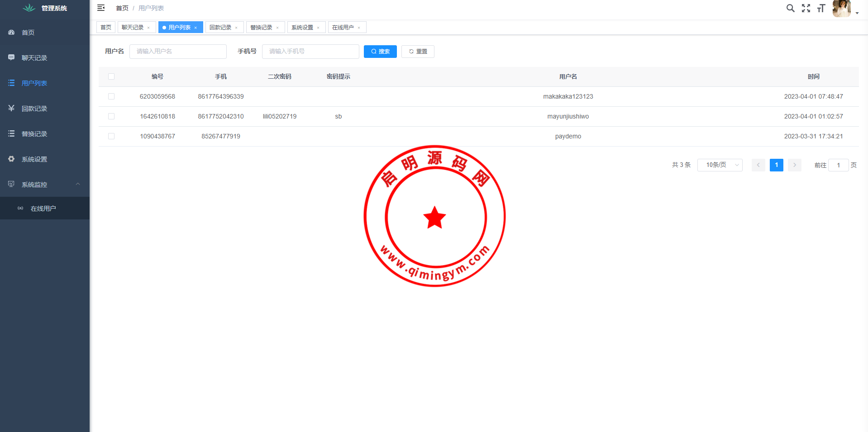The width and height of the screenshot is (868, 432).
Task: Click the yen icon for 回款记录
Action: (x=11, y=108)
